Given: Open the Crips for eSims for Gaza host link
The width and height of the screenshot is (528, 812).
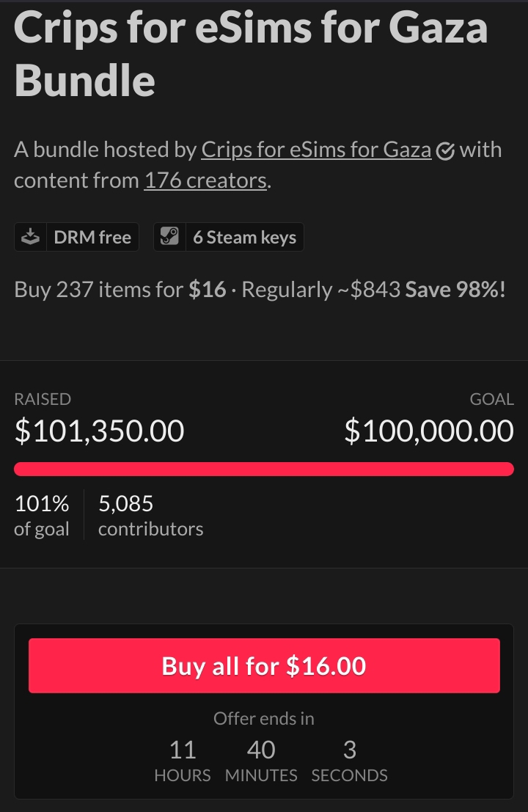Looking at the screenshot, I should click(316, 150).
